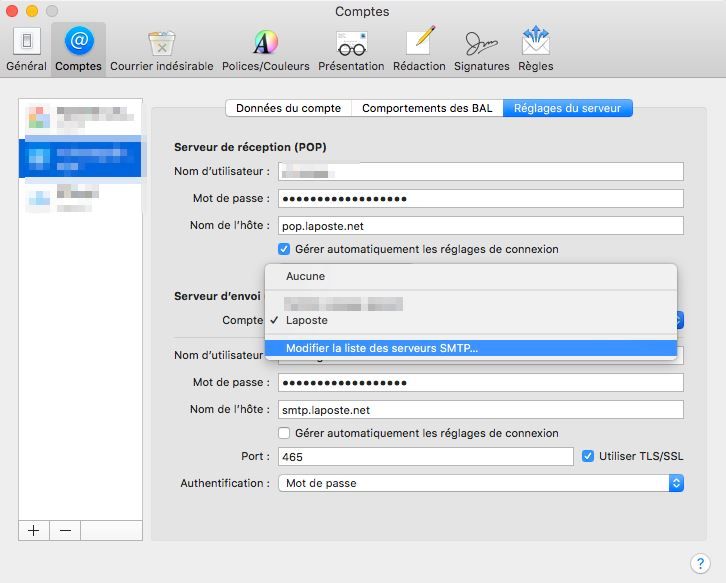Screen dimensions: 726x583
Task: Click the Port field showing 465
Action: click(x=425, y=456)
